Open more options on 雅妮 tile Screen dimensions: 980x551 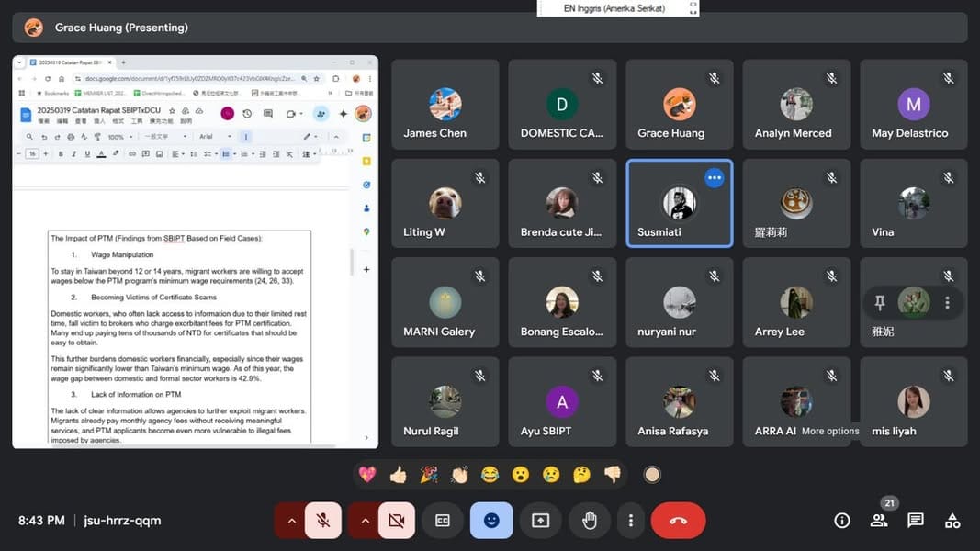tap(948, 303)
